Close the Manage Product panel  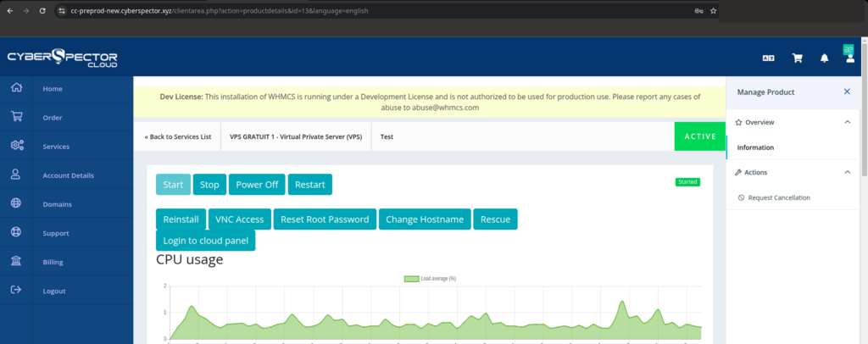847,92
